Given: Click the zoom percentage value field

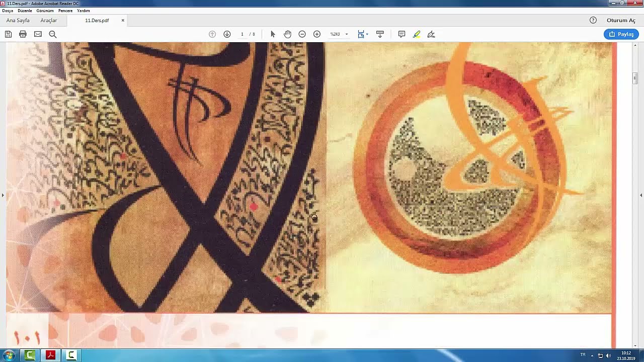Looking at the screenshot, I should (x=335, y=34).
